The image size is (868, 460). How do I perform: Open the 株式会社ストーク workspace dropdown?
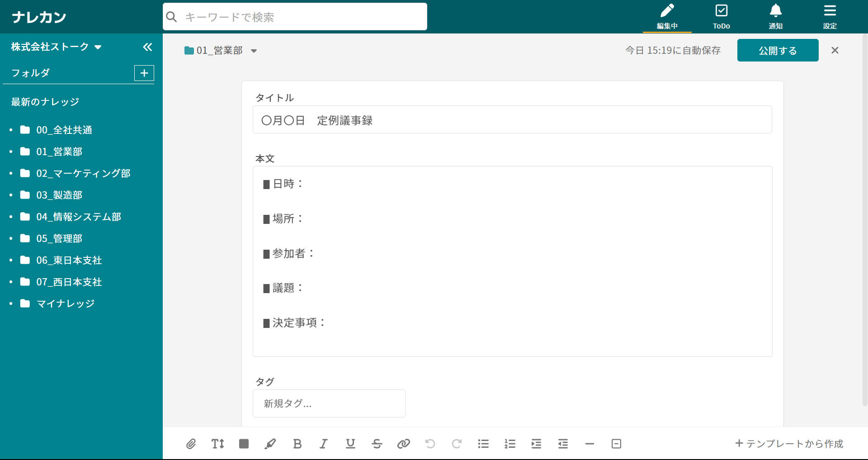(x=56, y=47)
